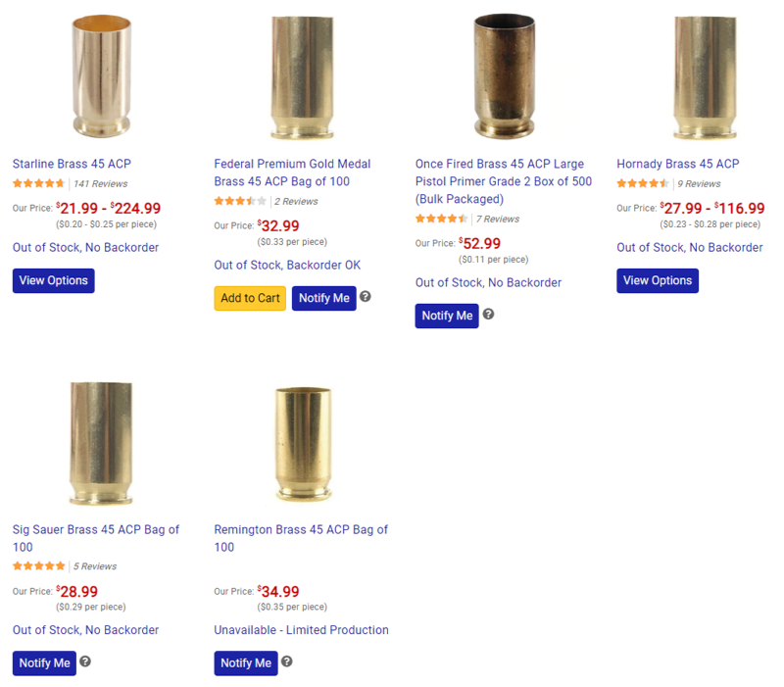Open View Options for Hornady Brass
This screenshot has height=687, width=784.
(x=658, y=280)
